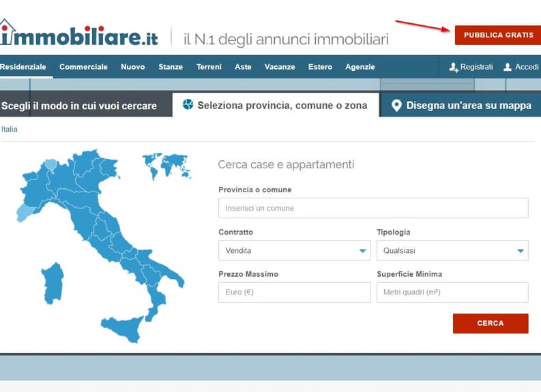Open the Terreni menu item

coord(209,67)
